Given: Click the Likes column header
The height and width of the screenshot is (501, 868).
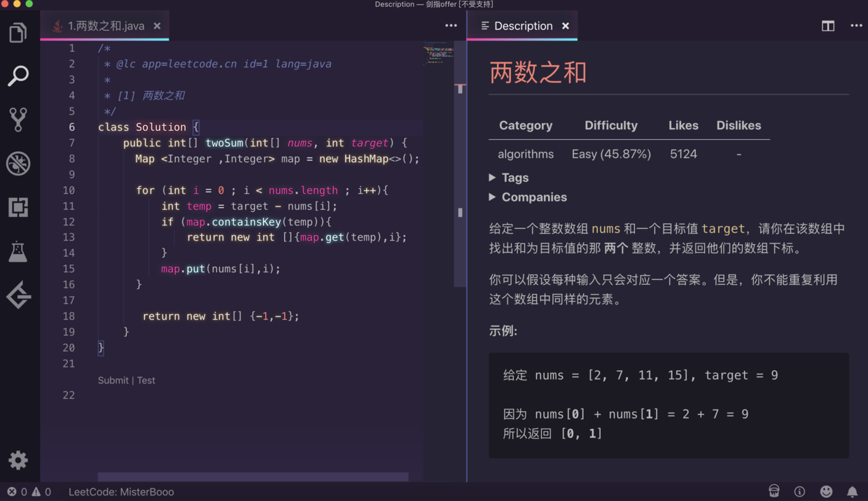Looking at the screenshot, I should [x=683, y=125].
